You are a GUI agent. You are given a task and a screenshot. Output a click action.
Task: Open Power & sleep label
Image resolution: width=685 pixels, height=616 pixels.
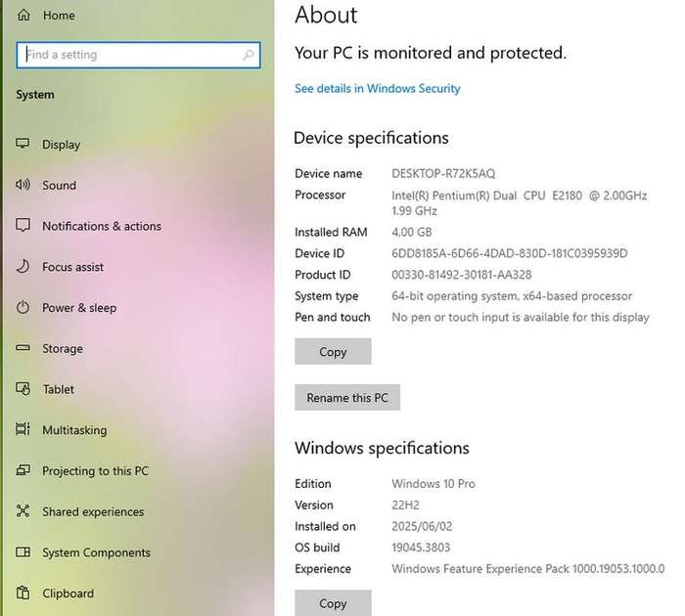79,308
